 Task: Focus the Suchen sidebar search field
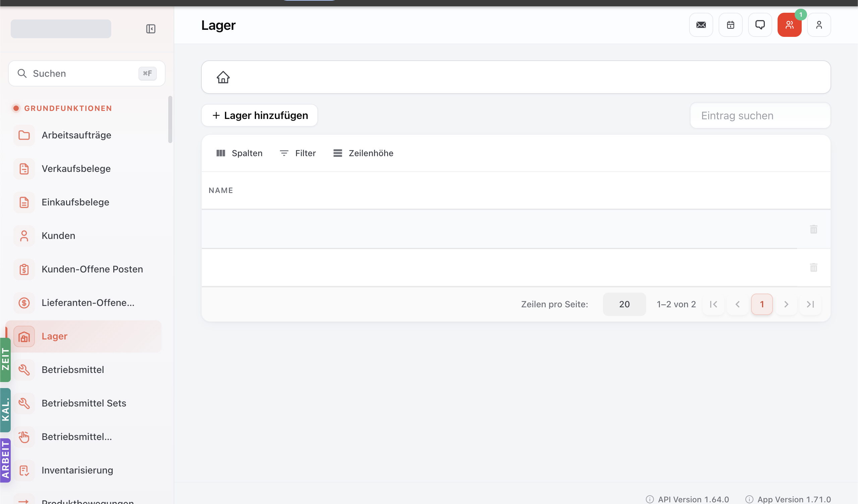pos(86,73)
